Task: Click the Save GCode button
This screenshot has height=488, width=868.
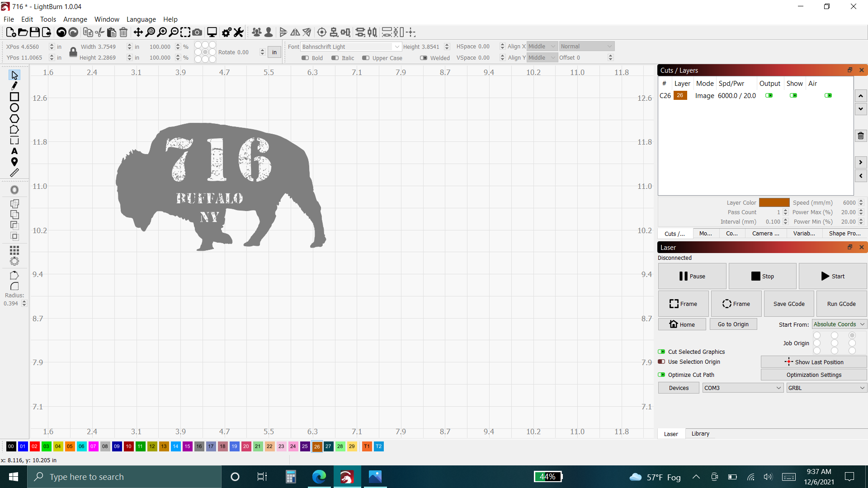Action: tap(789, 304)
